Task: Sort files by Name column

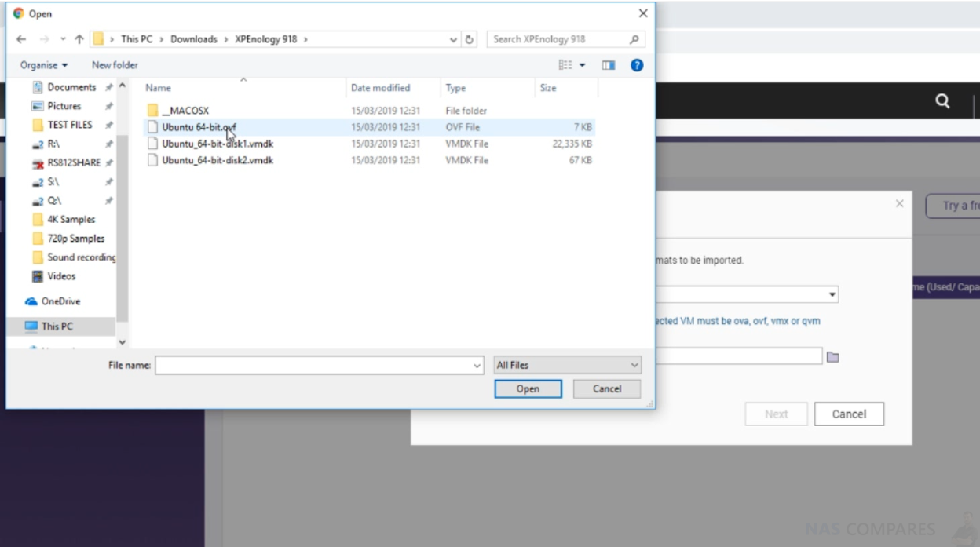Action: (158, 88)
